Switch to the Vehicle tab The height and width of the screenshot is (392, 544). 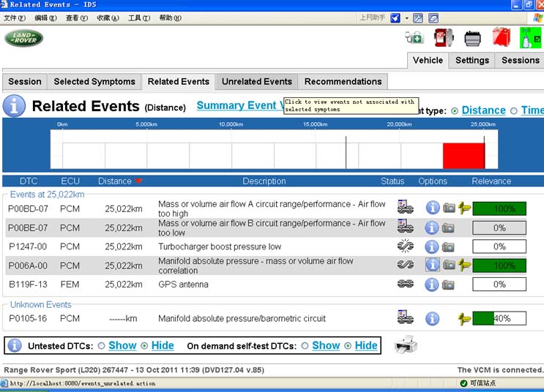(x=428, y=60)
